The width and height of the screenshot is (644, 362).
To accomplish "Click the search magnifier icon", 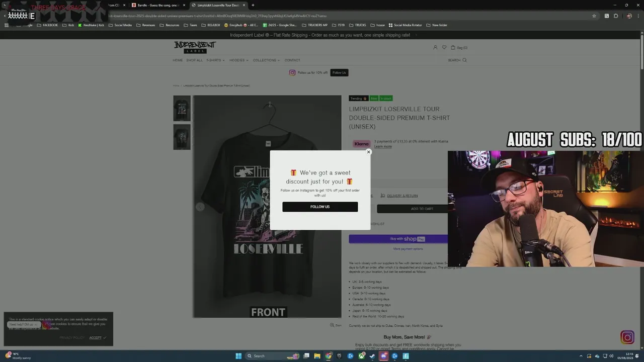I will pyautogui.click(x=464, y=60).
